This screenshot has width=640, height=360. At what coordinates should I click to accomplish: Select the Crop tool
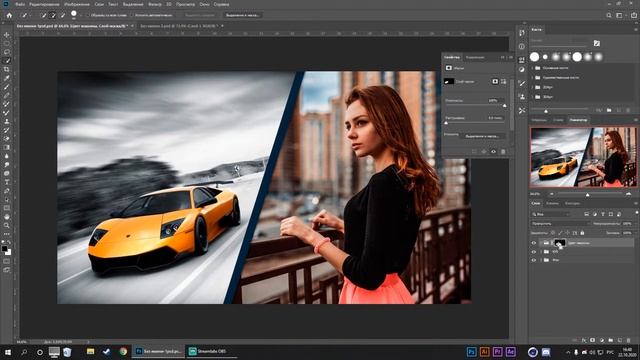click(7, 69)
